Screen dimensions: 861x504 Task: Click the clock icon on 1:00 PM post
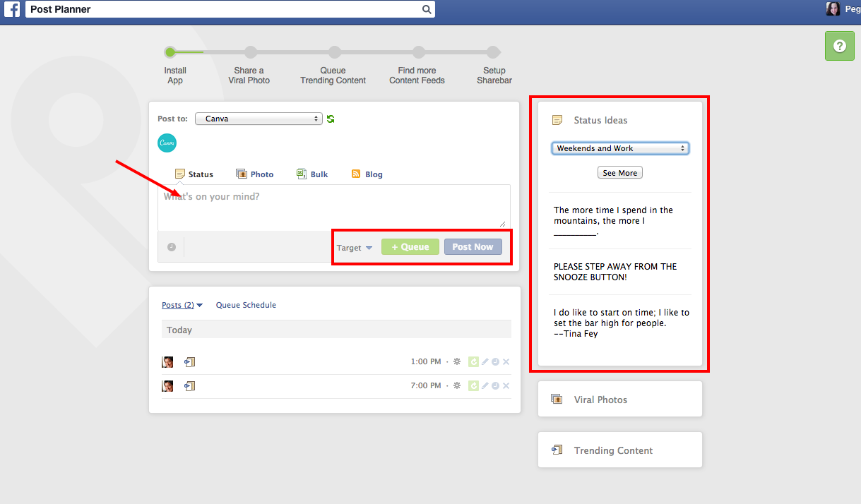(x=495, y=361)
